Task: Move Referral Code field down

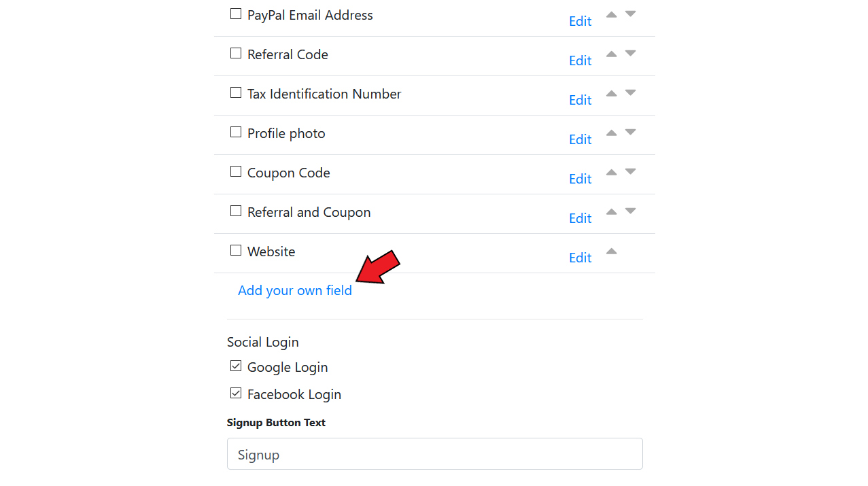Action: pyautogui.click(x=630, y=54)
